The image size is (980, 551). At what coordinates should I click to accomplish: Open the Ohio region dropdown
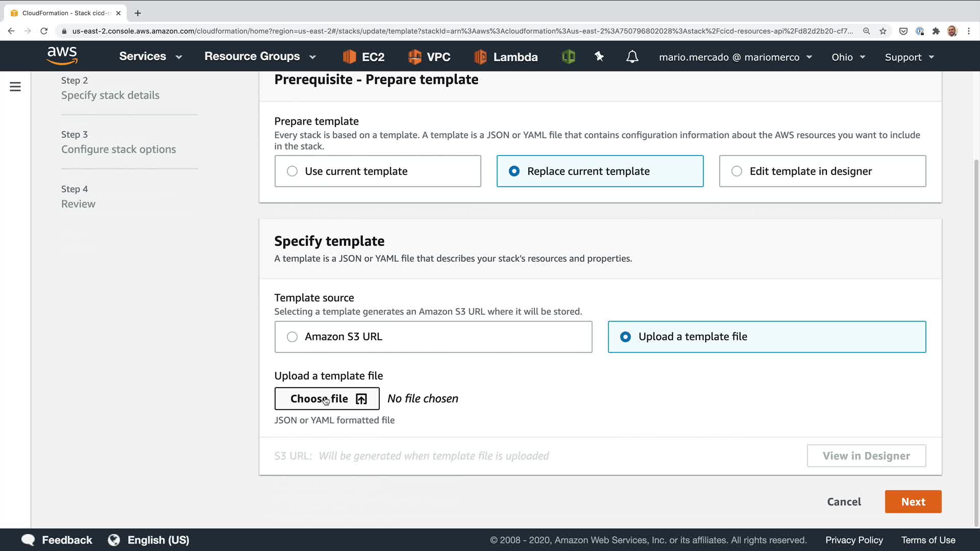[848, 57]
